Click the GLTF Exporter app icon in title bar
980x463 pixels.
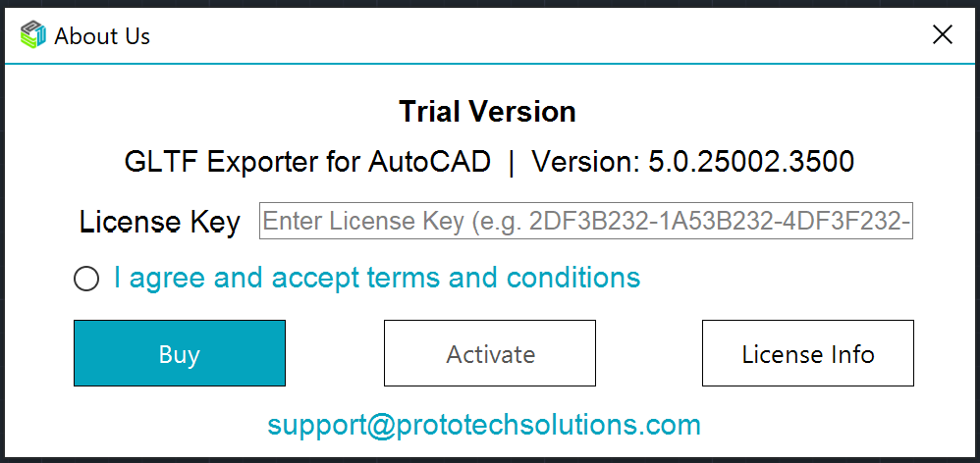click(33, 36)
